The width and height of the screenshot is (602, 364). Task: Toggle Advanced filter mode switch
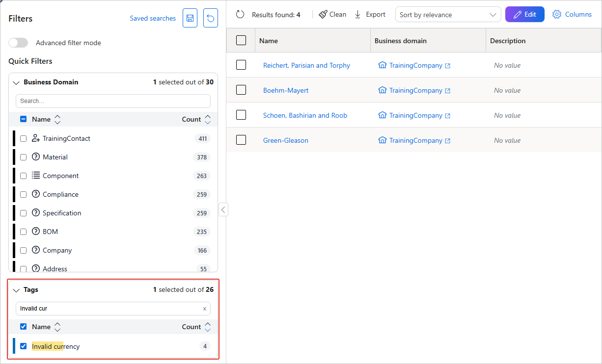click(18, 43)
